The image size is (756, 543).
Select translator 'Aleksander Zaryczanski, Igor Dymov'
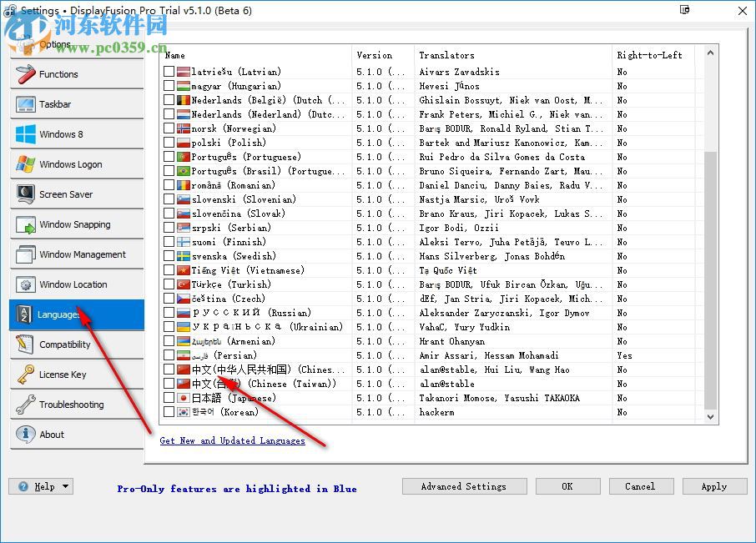[x=504, y=313]
